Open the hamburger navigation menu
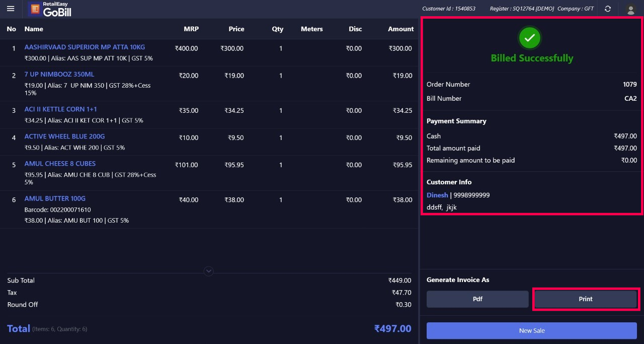 click(x=11, y=9)
